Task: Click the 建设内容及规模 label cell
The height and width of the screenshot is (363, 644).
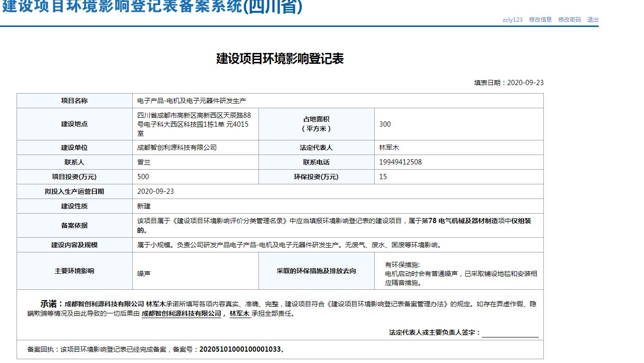Action: click(x=75, y=245)
